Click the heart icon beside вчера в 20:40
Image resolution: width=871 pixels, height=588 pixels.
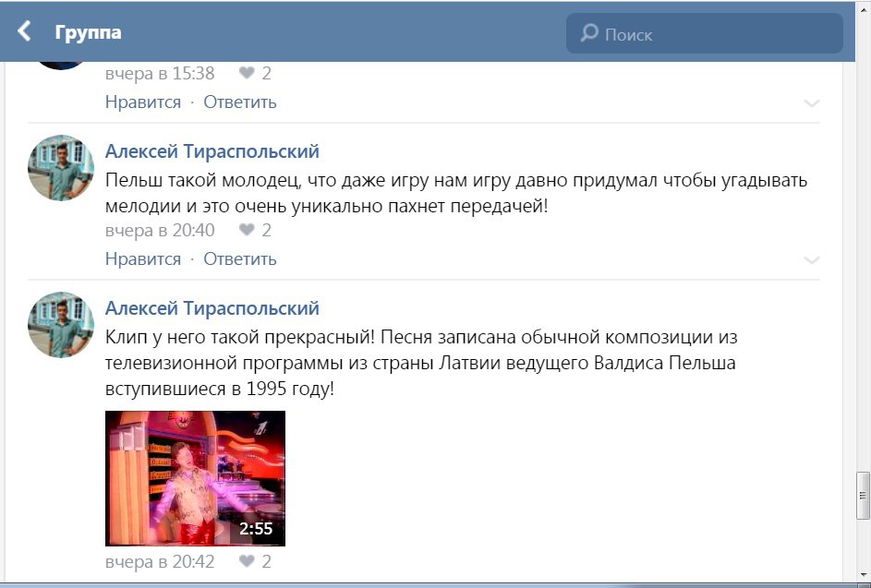247,230
